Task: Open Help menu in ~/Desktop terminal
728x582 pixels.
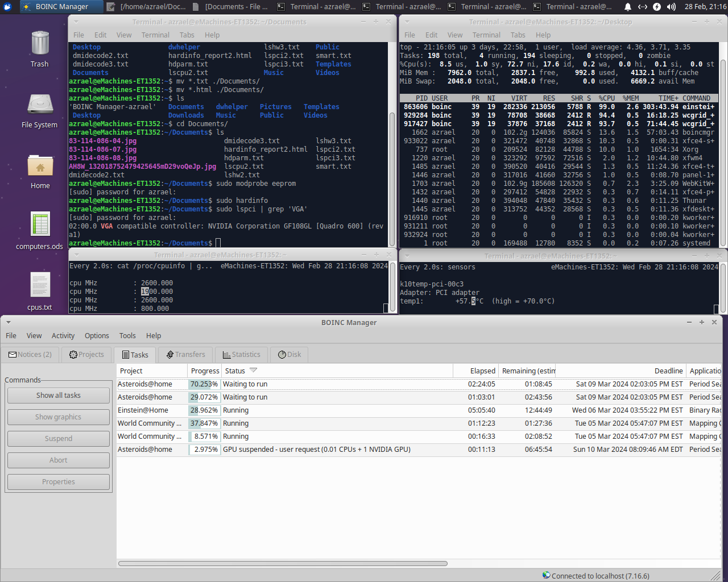Action: click(543, 35)
